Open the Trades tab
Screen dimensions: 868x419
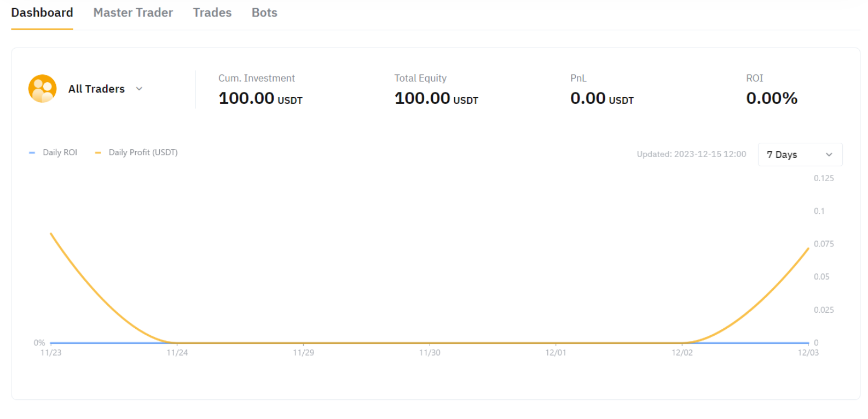pyautogui.click(x=212, y=13)
